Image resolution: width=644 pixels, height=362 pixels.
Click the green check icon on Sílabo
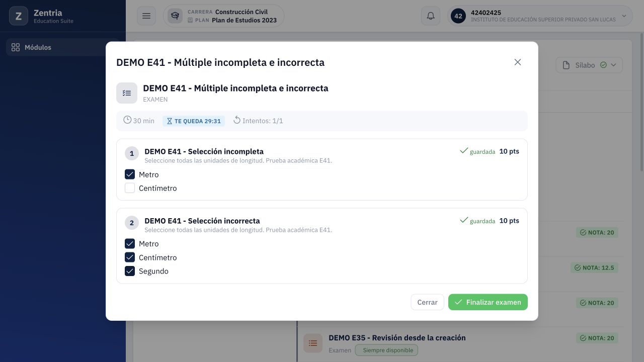tap(603, 65)
